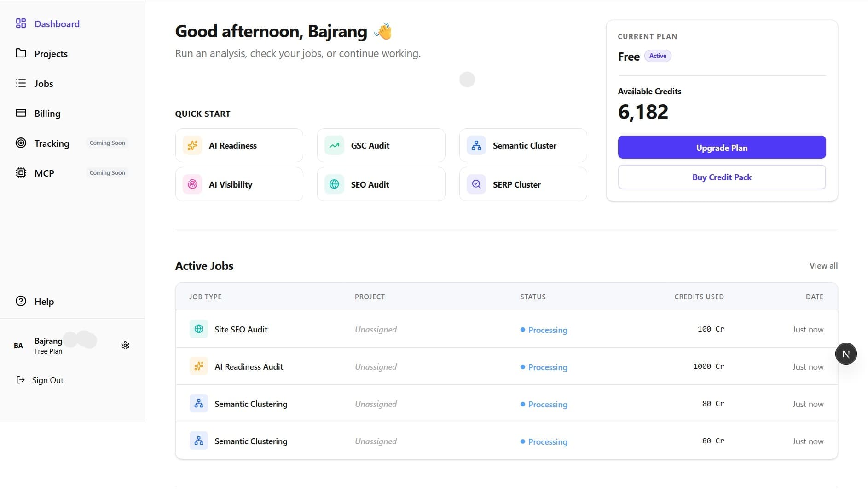Image resolution: width=868 pixels, height=492 pixels.
Task: Click Processing status of Site SEO Audit
Action: [544, 330]
